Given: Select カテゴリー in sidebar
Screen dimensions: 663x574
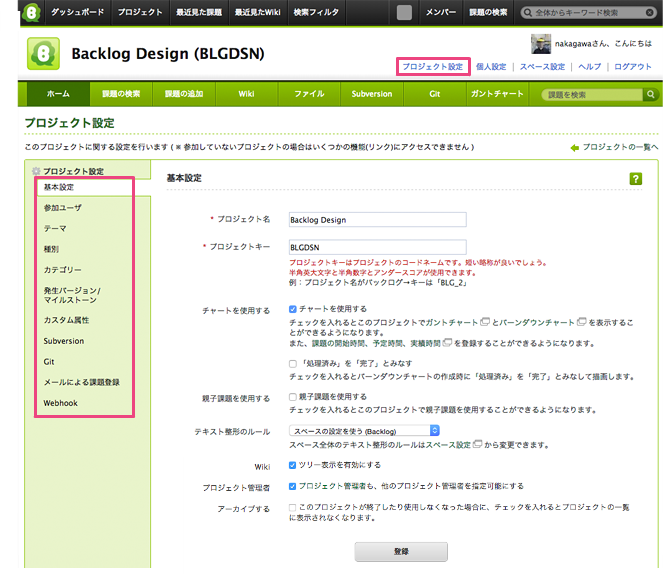Looking at the screenshot, I should pyautogui.click(x=63, y=270).
